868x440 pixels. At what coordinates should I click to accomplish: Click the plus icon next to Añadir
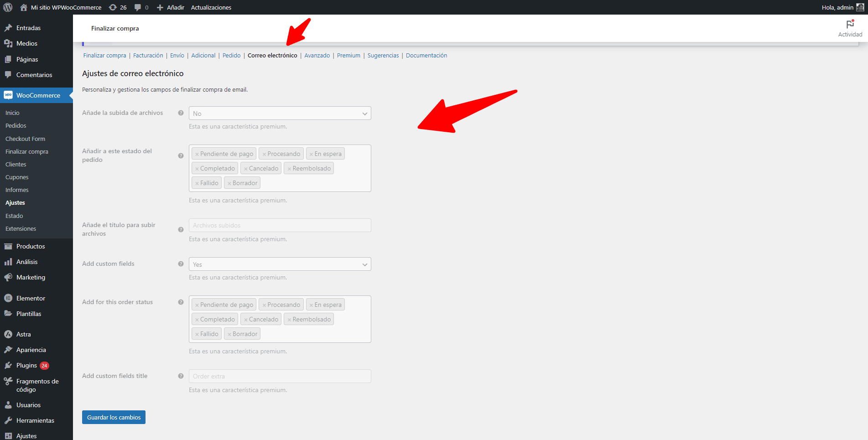(160, 7)
